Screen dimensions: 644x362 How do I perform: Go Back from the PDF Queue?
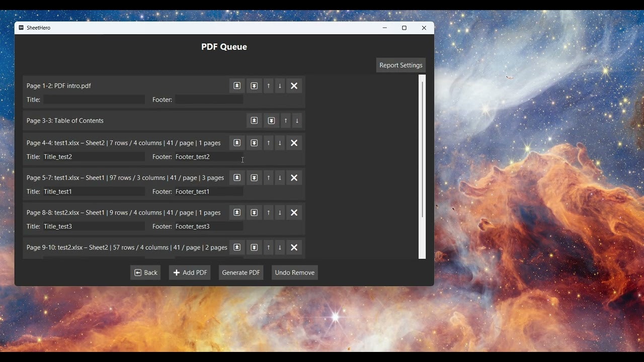pyautogui.click(x=145, y=273)
